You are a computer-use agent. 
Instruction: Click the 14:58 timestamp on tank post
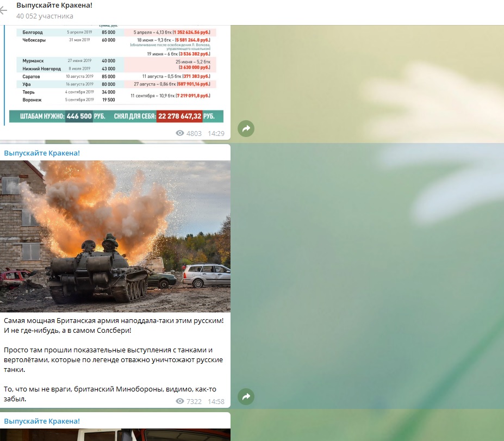216,401
